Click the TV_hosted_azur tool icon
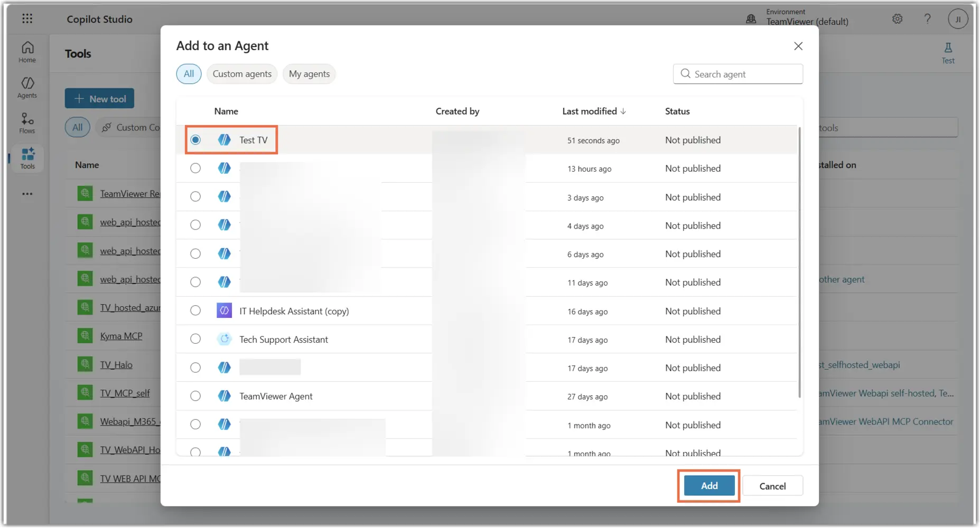Screen dimensions: 980x528 pyautogui.click(x=85, y=307)
